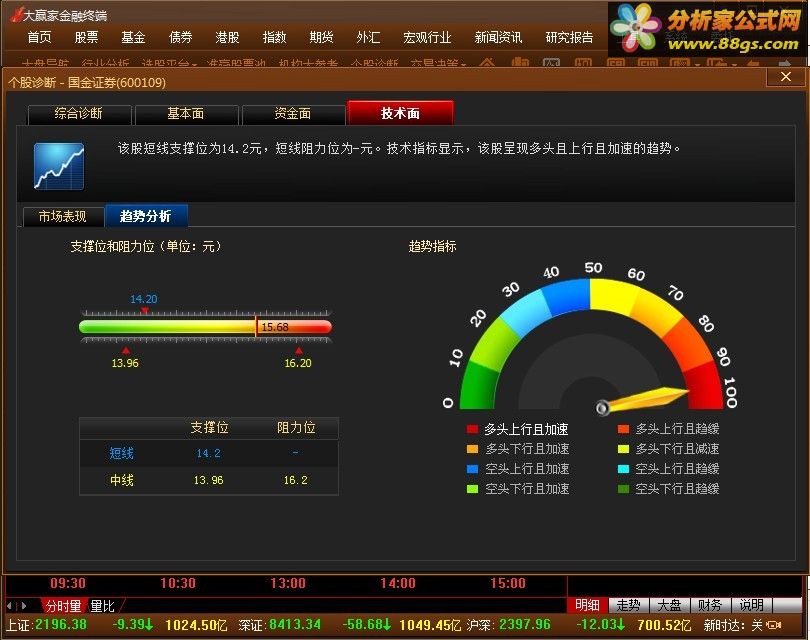
Task: Click the 上证 index value 2196.38
Action: [61, 625]
